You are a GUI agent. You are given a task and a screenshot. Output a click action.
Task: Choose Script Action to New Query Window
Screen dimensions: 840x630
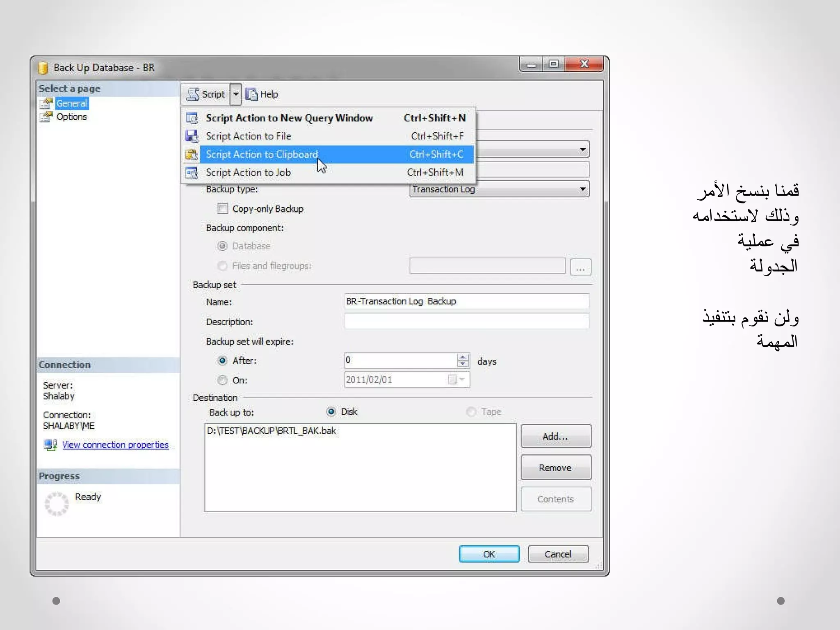(289, 118)
